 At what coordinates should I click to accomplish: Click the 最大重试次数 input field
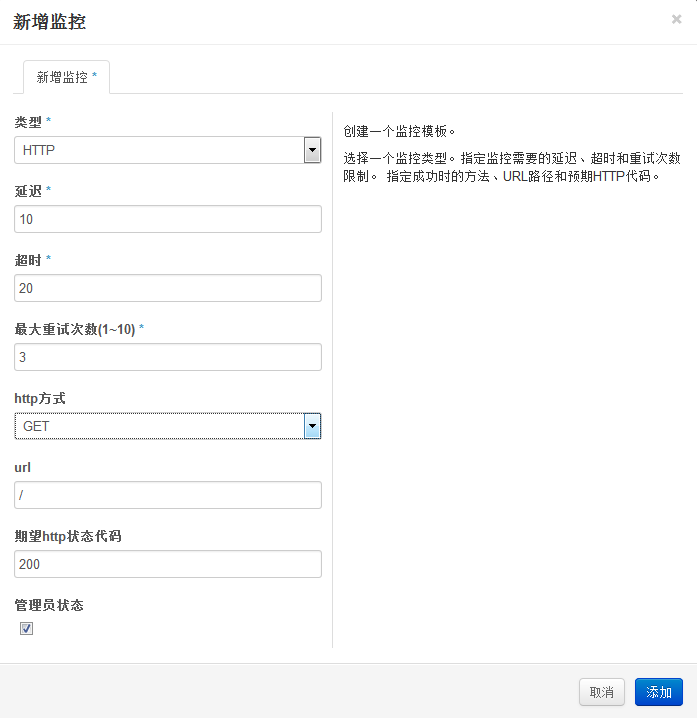pos(168,357)
